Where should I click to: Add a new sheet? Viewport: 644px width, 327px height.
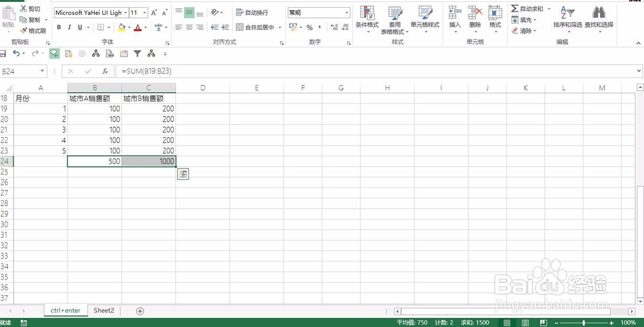point(140,311)
